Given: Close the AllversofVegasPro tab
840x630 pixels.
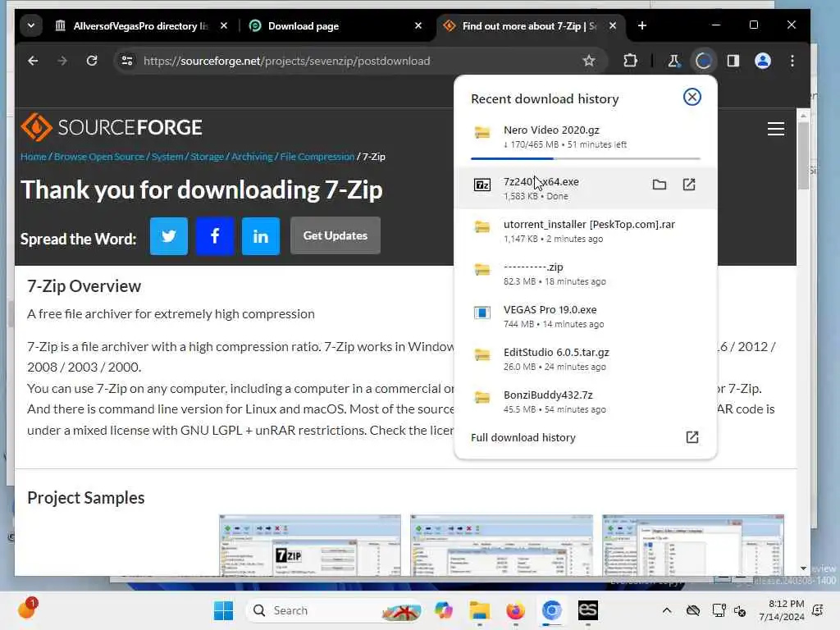Looking at the screenshot, I should 224,25.
